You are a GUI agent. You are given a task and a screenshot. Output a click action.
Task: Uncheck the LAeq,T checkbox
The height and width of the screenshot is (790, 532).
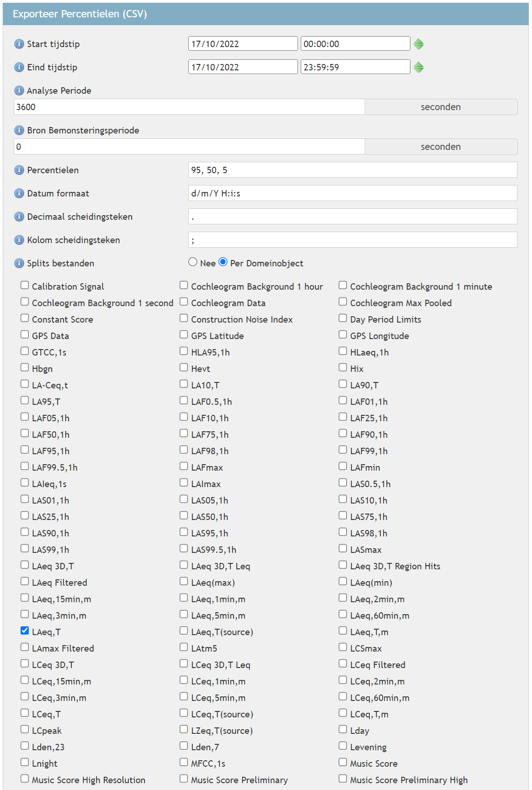coord(25,631)
